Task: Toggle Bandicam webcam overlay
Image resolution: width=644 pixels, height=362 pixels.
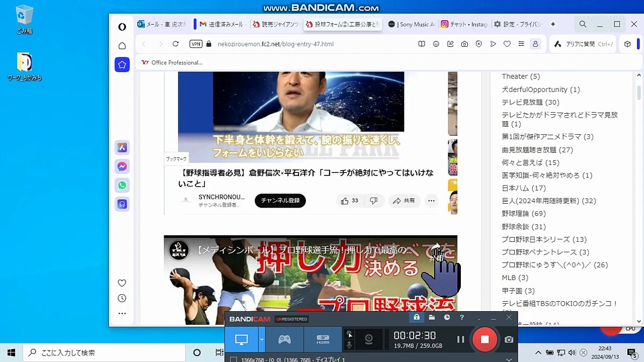Action: tap(369, 339)
